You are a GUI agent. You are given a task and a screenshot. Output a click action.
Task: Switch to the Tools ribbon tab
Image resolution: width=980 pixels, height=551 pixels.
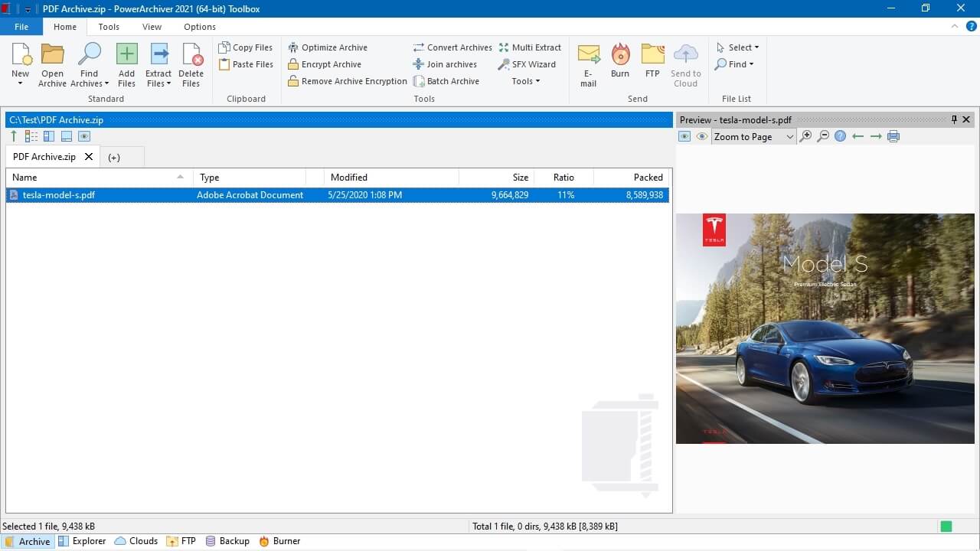point(109,27)
